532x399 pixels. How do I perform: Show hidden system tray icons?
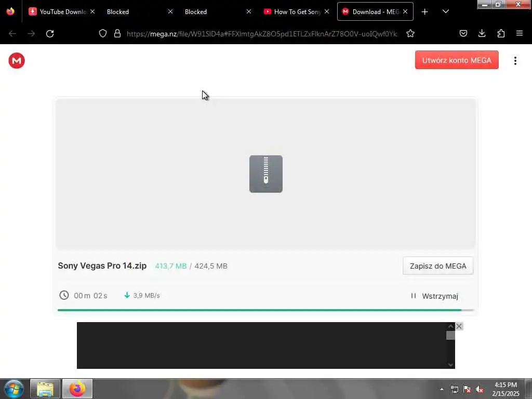(442, 390)
